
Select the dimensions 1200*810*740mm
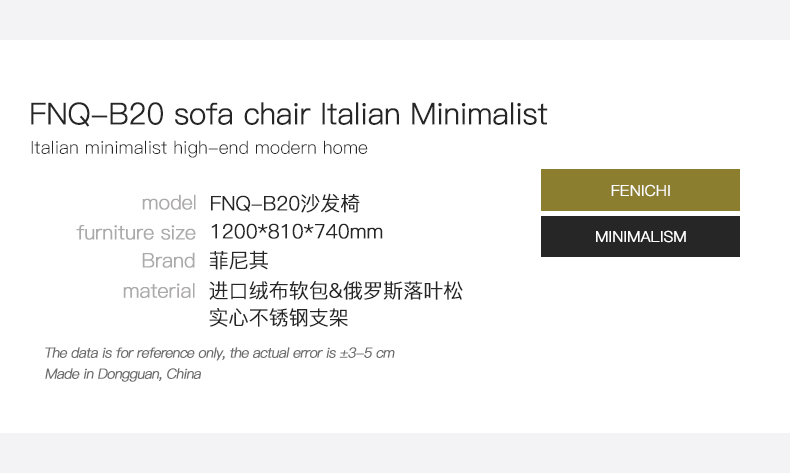coord(296,233)
